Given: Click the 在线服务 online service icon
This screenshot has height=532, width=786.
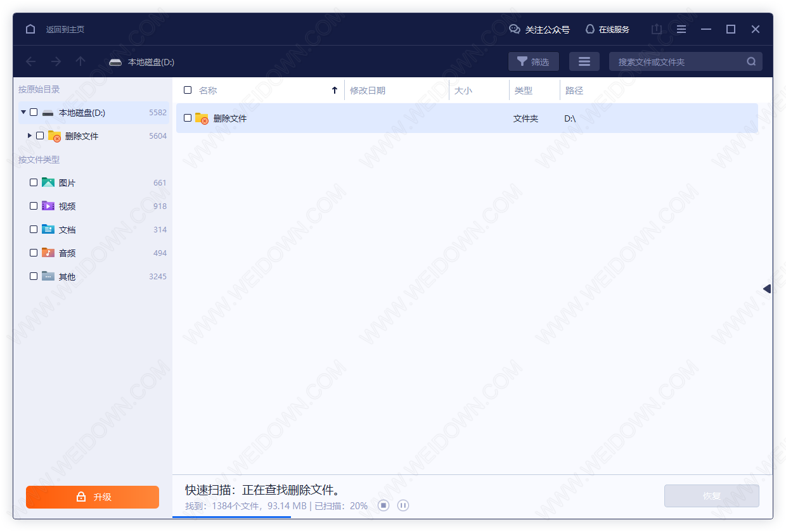Looking at the screenshot, I should click(x=590, y=29).
